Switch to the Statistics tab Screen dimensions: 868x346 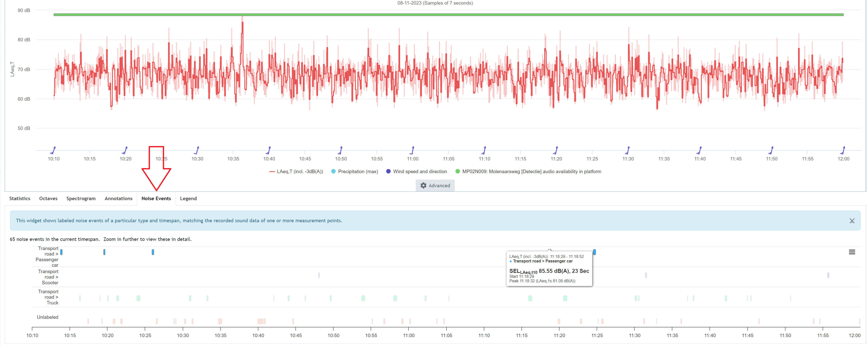click(x=20, y=198)
